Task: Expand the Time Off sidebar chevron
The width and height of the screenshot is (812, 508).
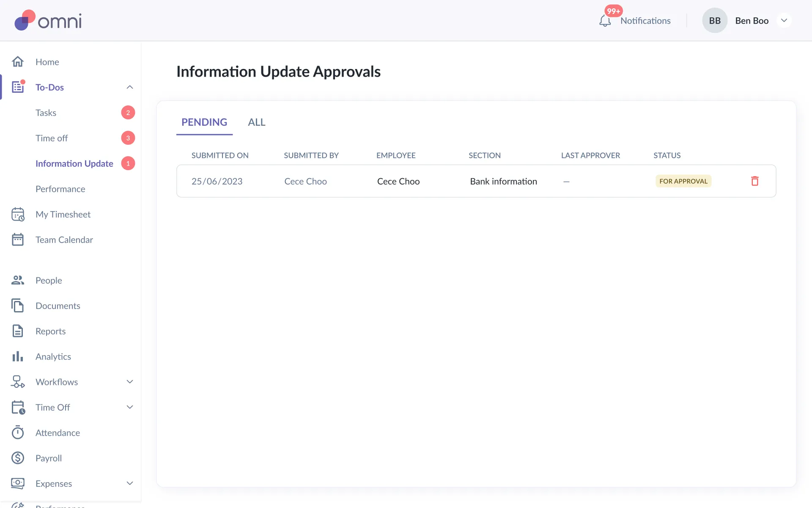Action: (x=130, y=407)
